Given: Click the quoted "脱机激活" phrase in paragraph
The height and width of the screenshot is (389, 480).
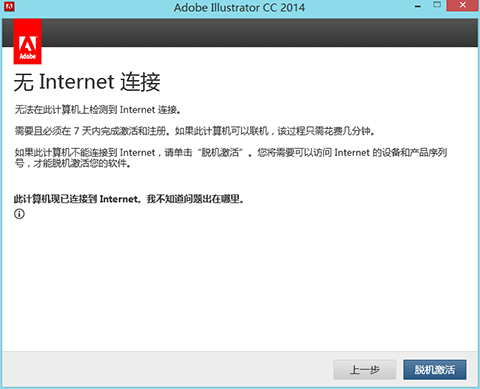Looking at the screenshot, I should point(220,152).
